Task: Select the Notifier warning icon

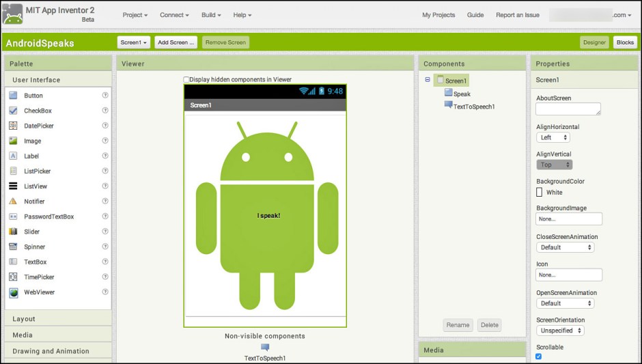Action: (x=13, y=201)
